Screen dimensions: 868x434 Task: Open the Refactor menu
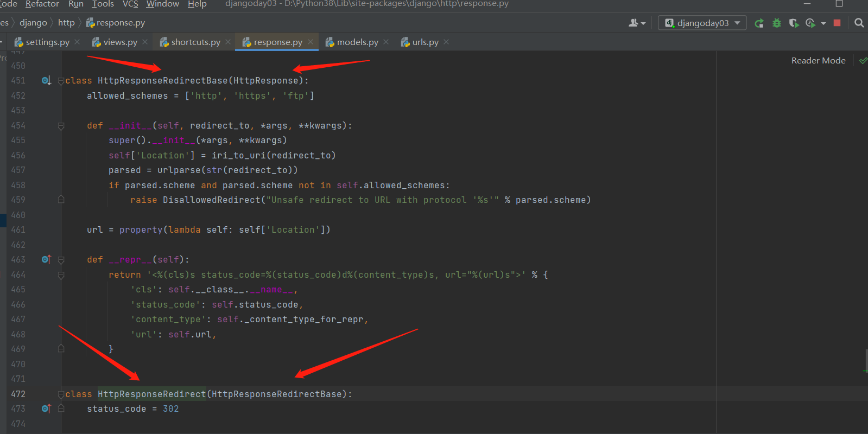42,4
